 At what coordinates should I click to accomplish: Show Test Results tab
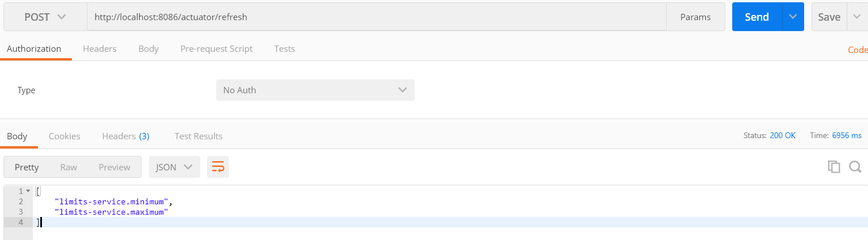coord(198,136)
